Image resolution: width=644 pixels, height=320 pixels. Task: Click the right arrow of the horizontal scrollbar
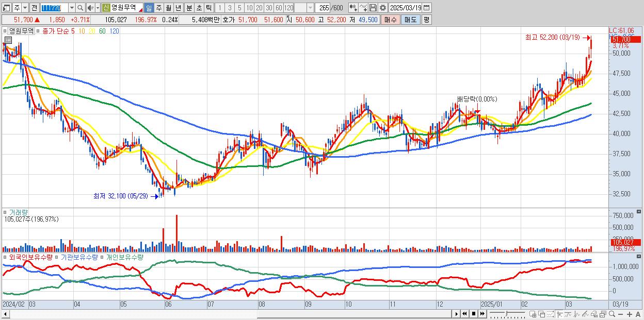point(456,314)
